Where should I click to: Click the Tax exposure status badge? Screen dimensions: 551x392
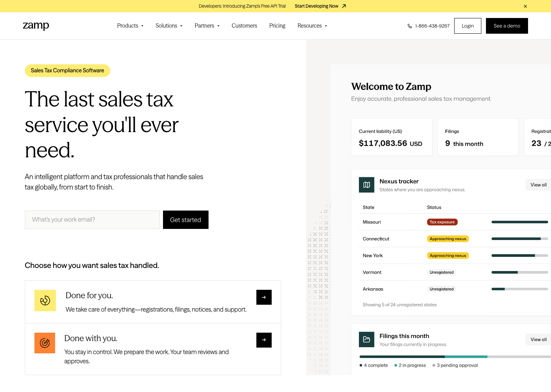(442, 222)
